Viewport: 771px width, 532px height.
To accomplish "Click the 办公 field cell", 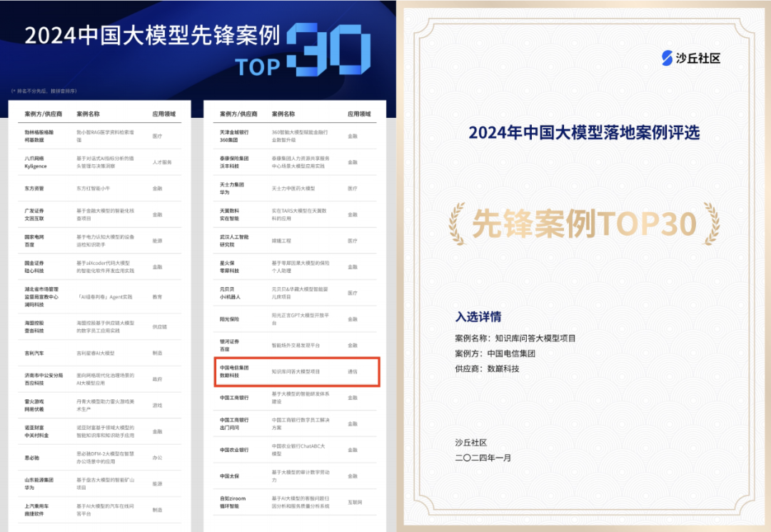I will (x=157, y=458).
